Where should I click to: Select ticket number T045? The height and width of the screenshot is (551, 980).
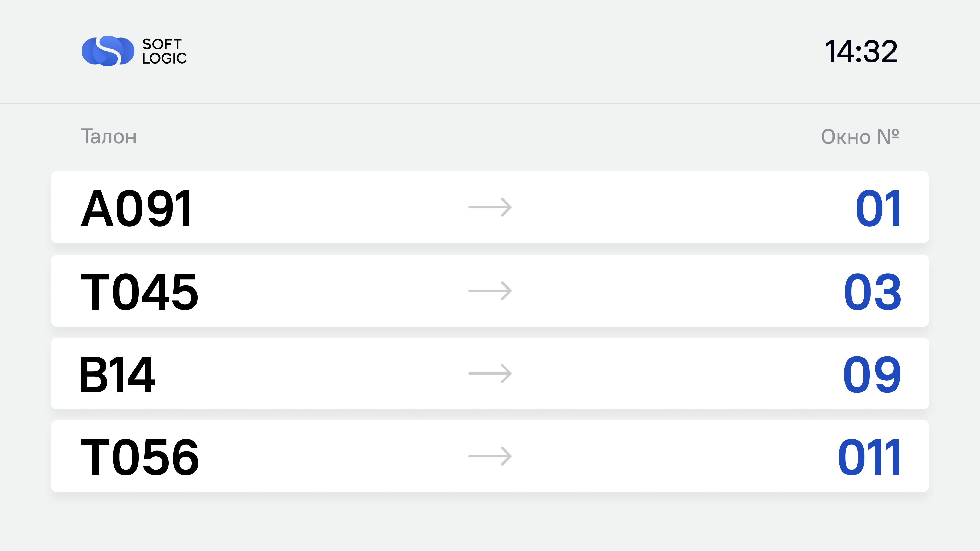tap(140, 292)
